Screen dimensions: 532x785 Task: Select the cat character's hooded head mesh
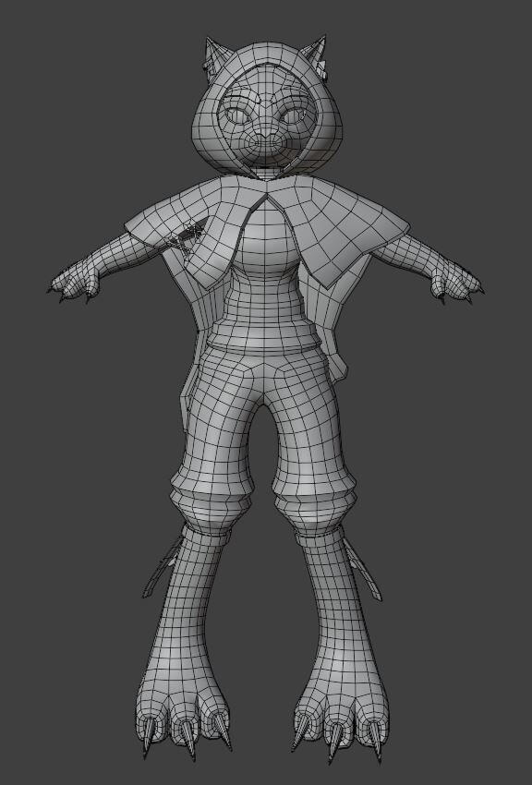(267, 108)
